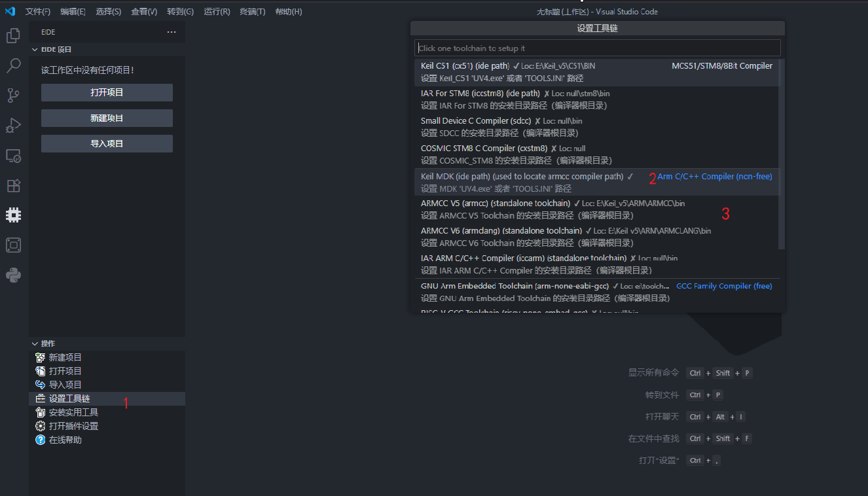Screen dimensions: 868x496
Task: Click the 导入项目 button
Action: 107,143
